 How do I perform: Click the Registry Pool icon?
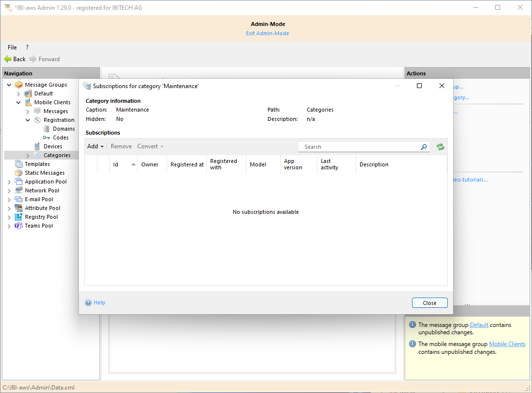tap(19, 217)
